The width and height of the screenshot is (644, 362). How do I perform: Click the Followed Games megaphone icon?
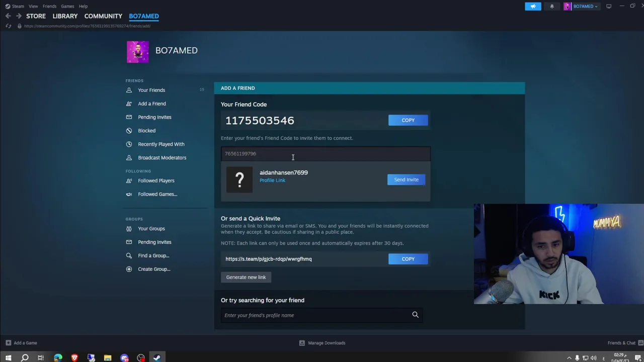[129, 194]
